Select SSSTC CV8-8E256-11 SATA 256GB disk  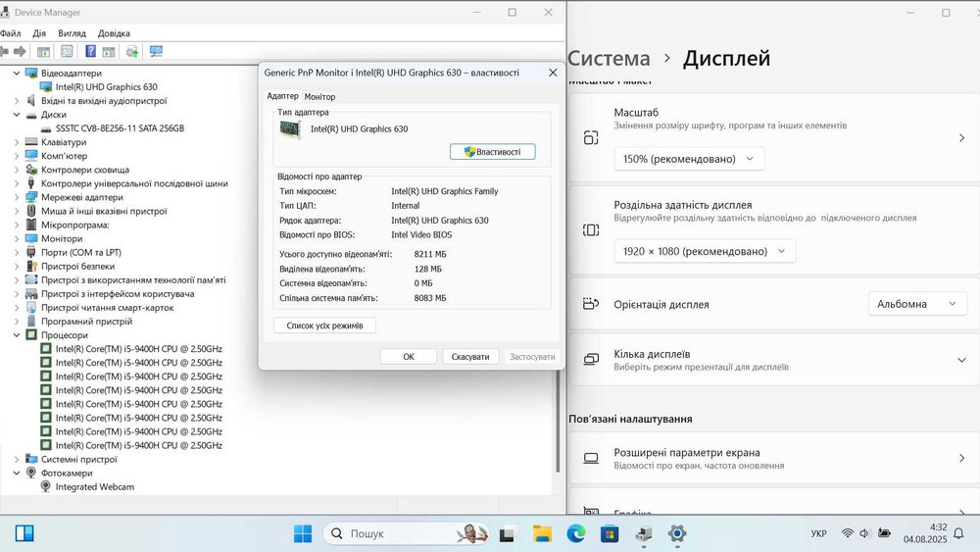pyautogui.click(x=120, y=128)
